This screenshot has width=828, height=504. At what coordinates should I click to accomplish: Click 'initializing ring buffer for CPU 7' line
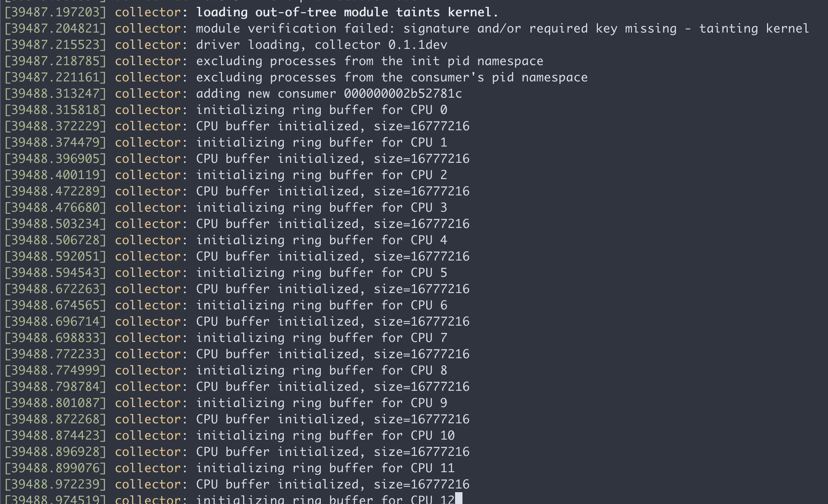coord(321,338)
